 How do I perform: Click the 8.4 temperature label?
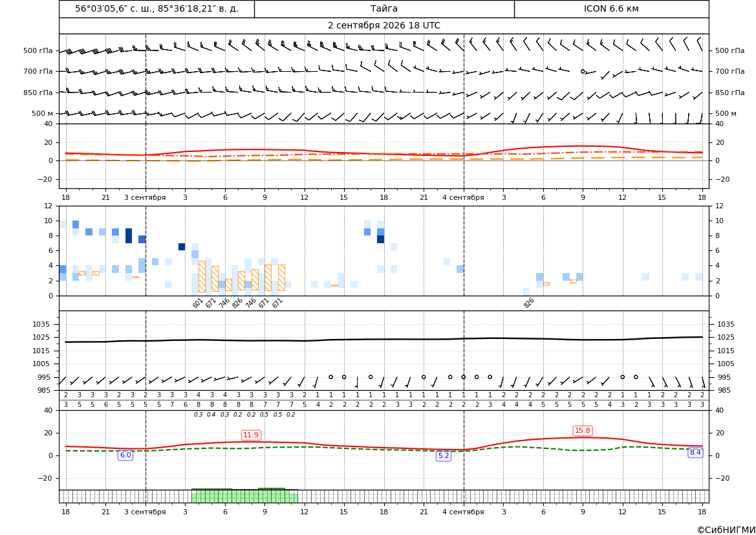pyautogui.click(x=695, y=452)
